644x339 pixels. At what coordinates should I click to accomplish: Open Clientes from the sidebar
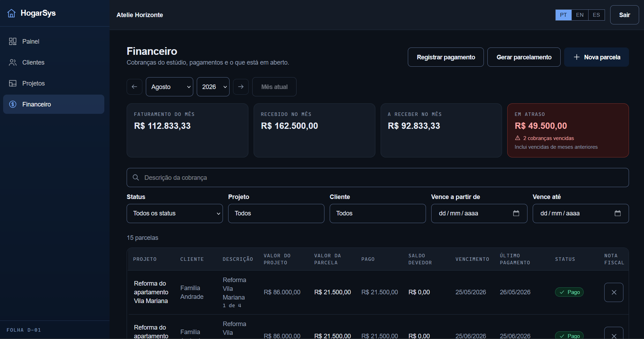(x=54, y=62)
